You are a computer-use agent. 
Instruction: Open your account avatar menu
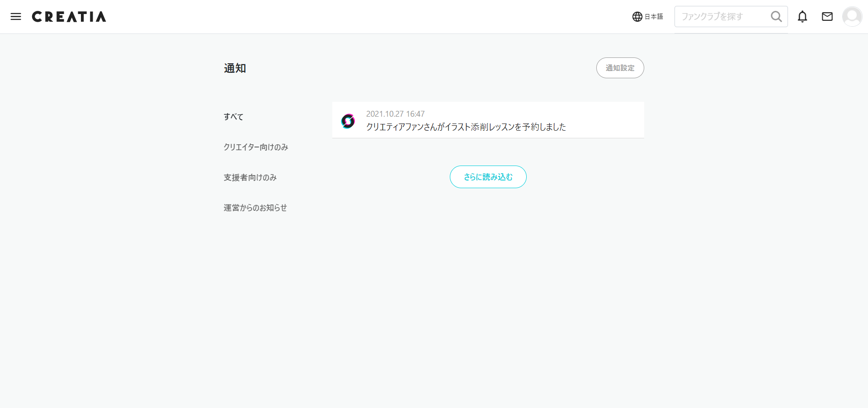click(x=852, y=16)
